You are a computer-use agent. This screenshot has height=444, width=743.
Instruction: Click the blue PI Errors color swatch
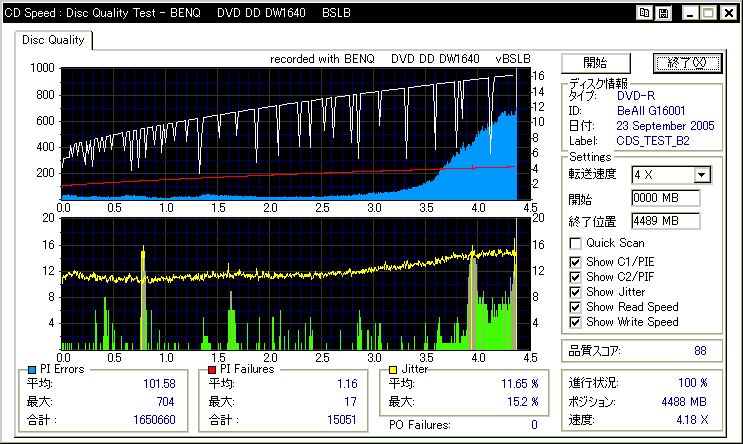[x=32, y=370]
